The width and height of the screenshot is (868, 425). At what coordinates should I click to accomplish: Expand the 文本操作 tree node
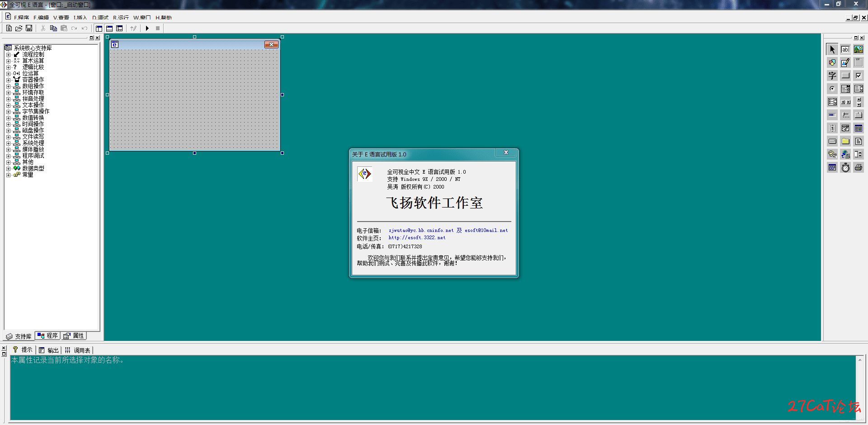pos(8,105)
